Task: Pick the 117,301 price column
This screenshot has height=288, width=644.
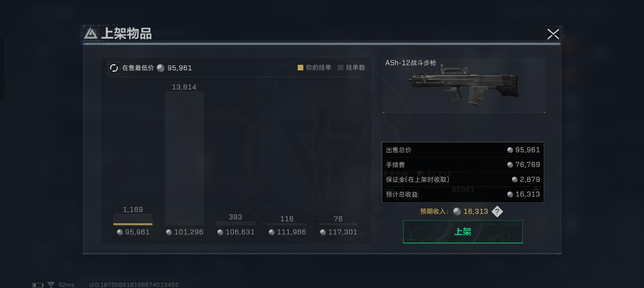Action: [x=338, y=224]
